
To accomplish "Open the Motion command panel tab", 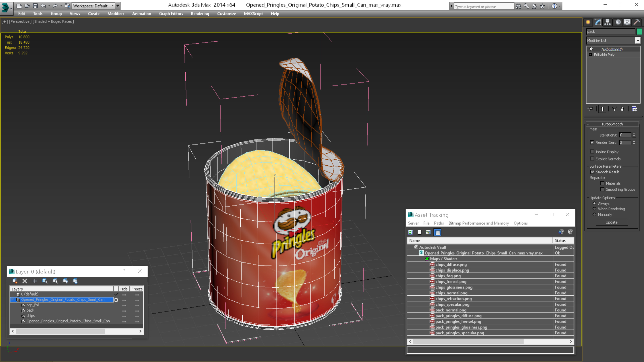I will pos(617,22).
